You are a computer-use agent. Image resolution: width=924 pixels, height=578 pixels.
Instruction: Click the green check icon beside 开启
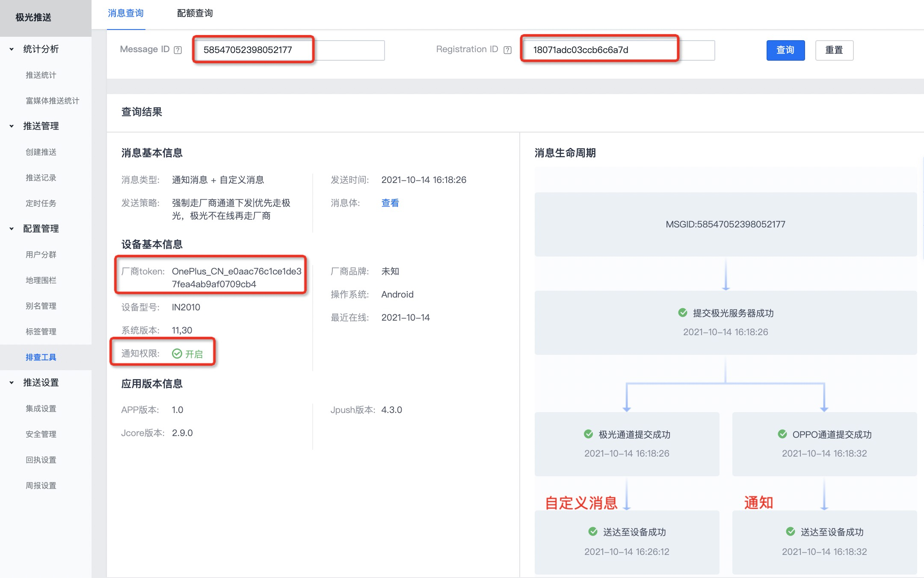click(x=177, y=354)
